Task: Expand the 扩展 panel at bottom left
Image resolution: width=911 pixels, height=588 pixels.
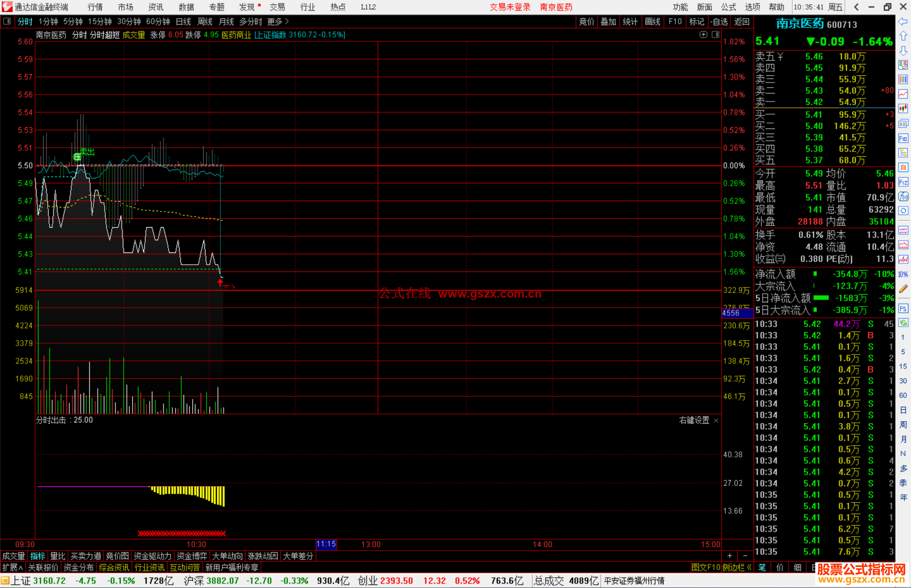Action: pos(13,567)
